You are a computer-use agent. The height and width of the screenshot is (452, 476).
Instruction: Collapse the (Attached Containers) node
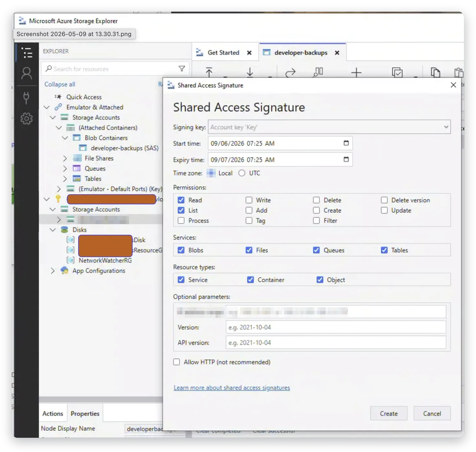coord(59,128)
